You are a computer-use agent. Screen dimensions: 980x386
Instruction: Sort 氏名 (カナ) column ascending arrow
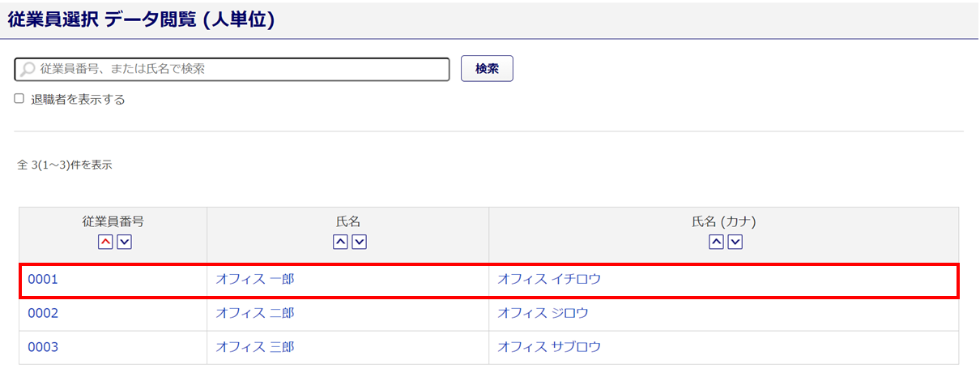pos(716,242)
